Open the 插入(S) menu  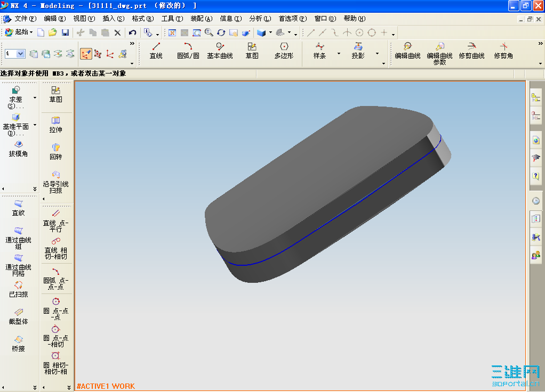[x=114, y=19]
